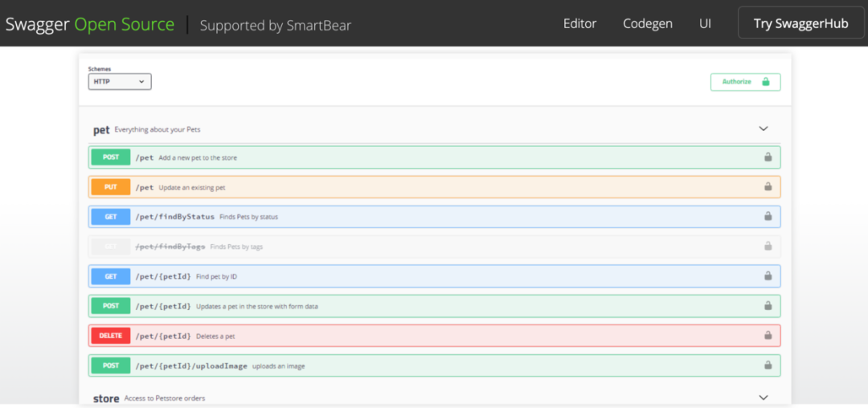The width and height of the screenshot is (868, 408).
Task: Click 'Access to Petstore orders' description
Action: click(165, 398)
